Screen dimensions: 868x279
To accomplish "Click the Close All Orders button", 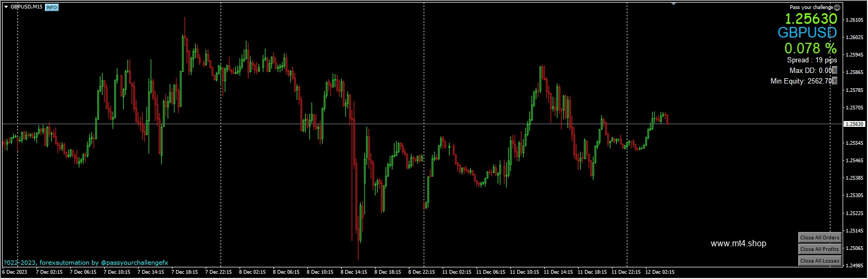I will [x=819, y=238].
